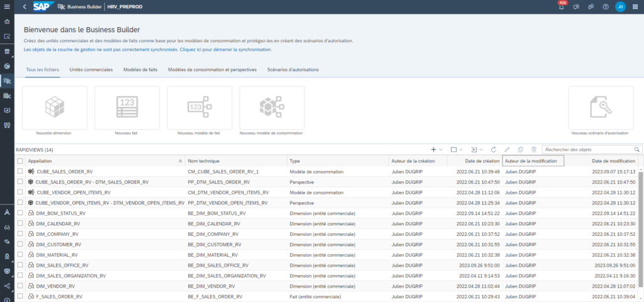644x302 pixels.
Task: Switch to the Unités commerciales tab
Action: tap(91, 69)
